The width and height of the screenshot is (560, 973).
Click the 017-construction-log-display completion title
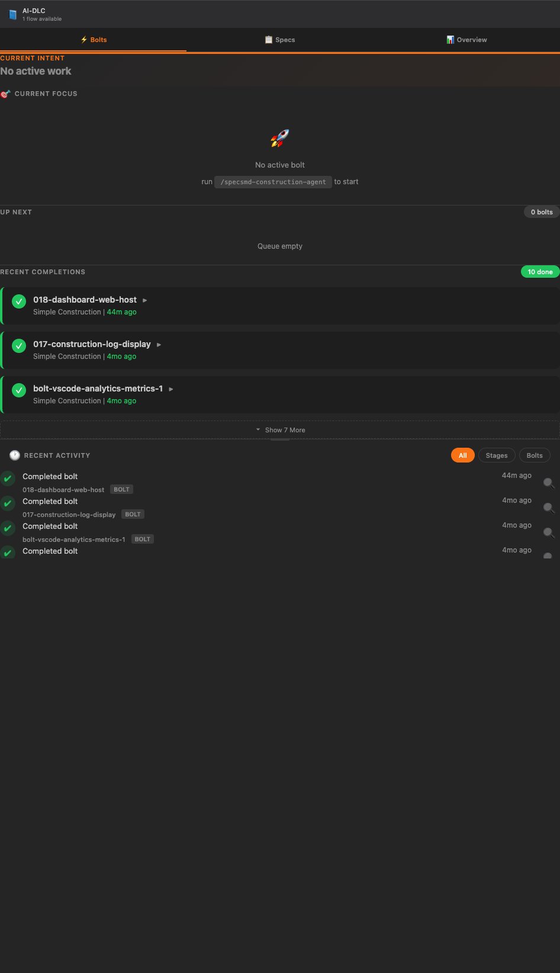(92, 345)
